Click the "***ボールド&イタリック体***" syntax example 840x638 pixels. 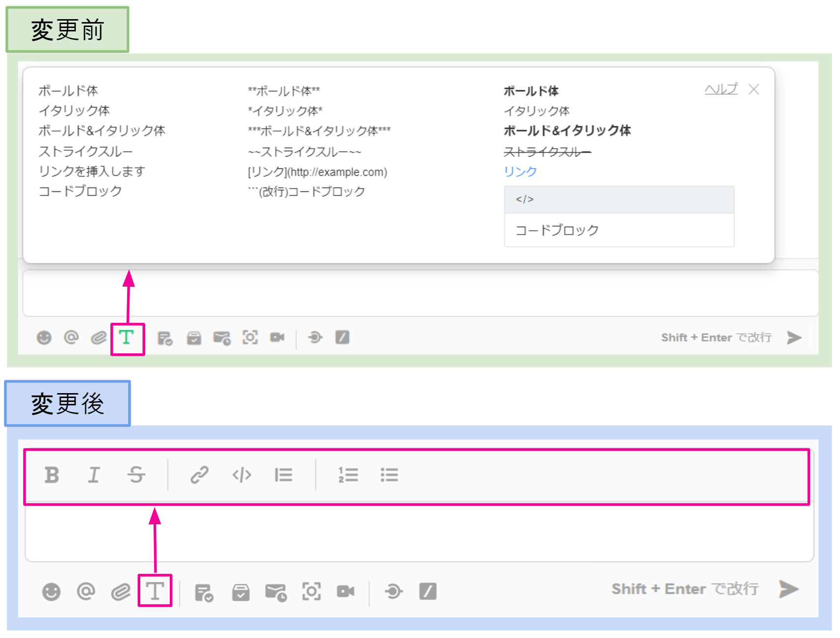319,131
